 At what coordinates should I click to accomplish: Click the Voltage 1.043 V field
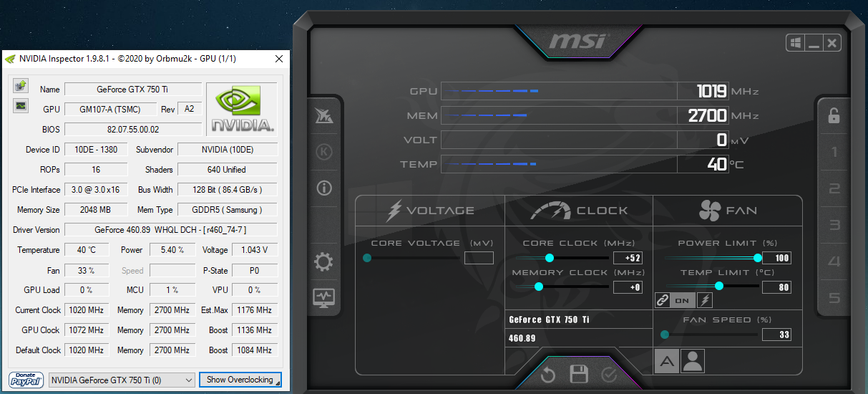point(255,250)
